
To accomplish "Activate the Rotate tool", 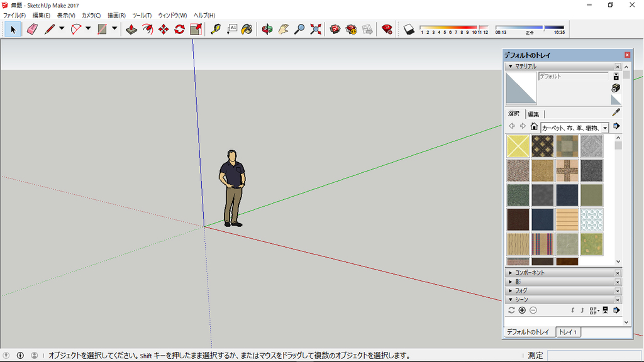I will 179,30.
